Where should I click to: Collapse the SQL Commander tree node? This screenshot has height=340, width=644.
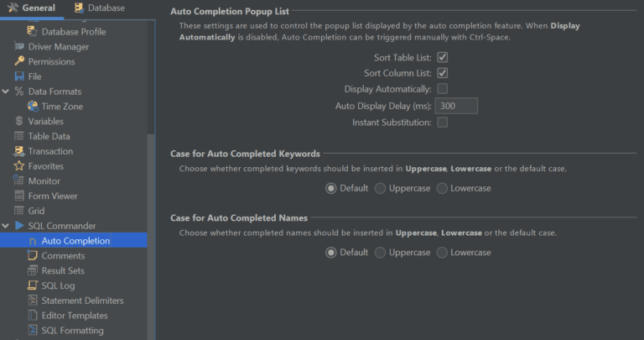[x=6, y=226]
